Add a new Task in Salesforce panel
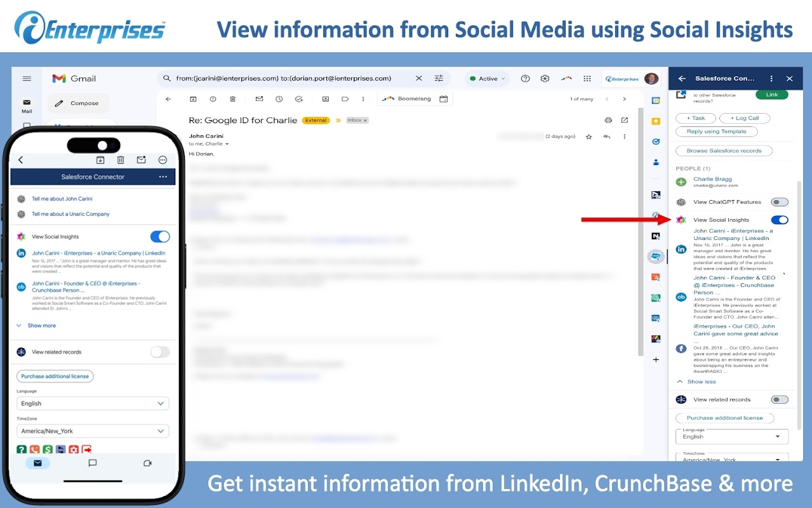This screenshot has width=812, height=508. (x=696, y=118)
